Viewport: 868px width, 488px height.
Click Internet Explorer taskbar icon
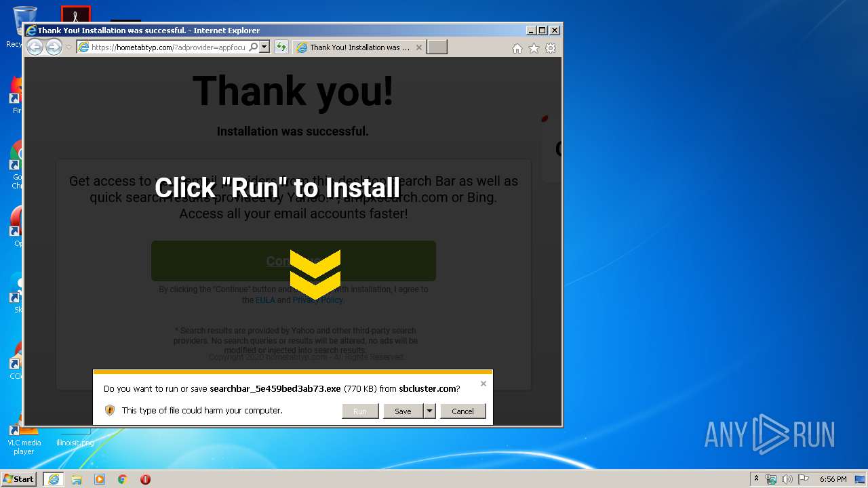[x=54, y=479]
